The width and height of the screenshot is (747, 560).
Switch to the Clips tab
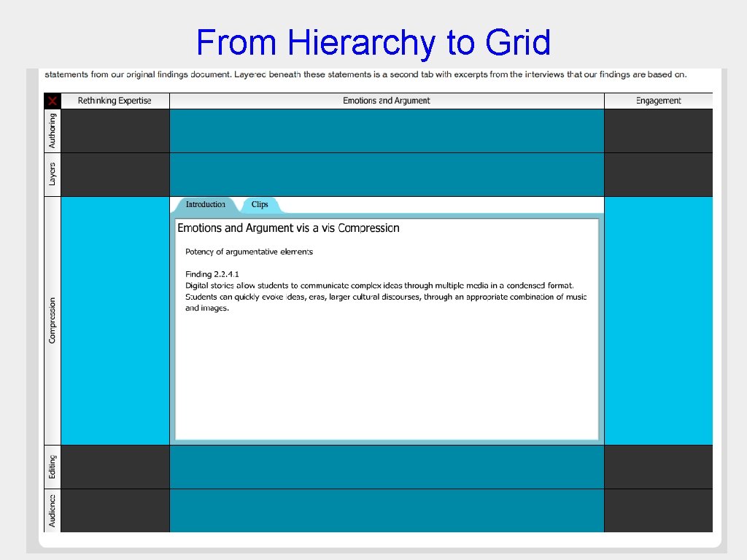pos(260,205)
